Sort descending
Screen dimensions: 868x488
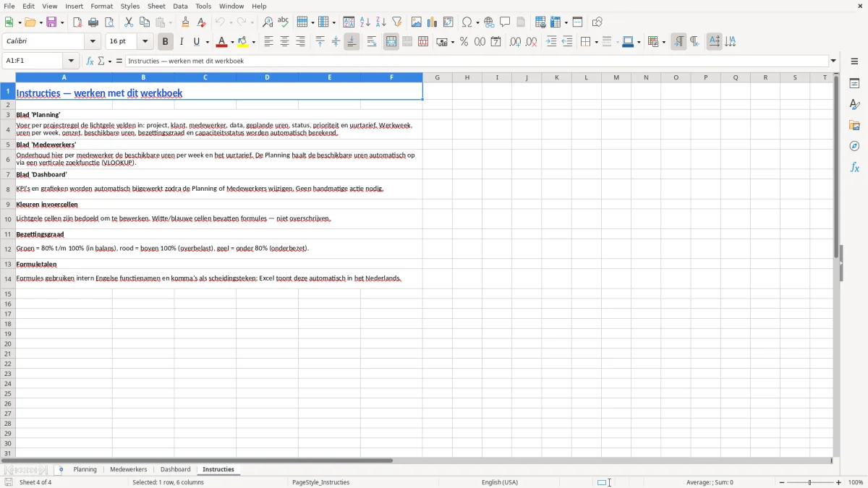[x=381, y=22]
